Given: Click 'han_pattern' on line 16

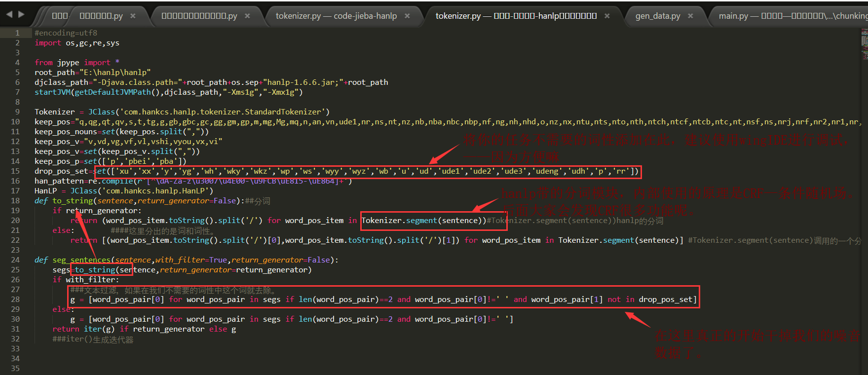Looking at the screenshot, I should (59, 181).
